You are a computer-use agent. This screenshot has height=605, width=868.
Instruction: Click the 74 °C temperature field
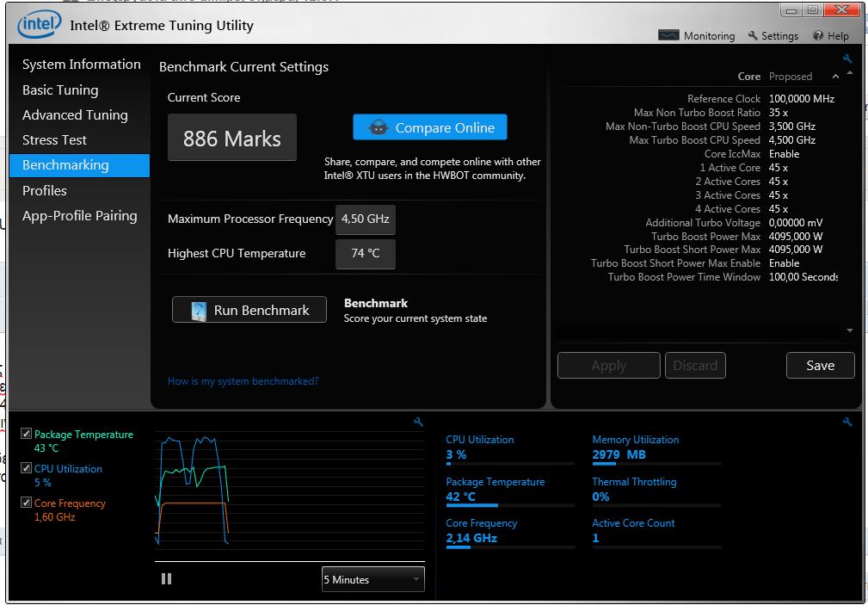[x=366, y=254]
